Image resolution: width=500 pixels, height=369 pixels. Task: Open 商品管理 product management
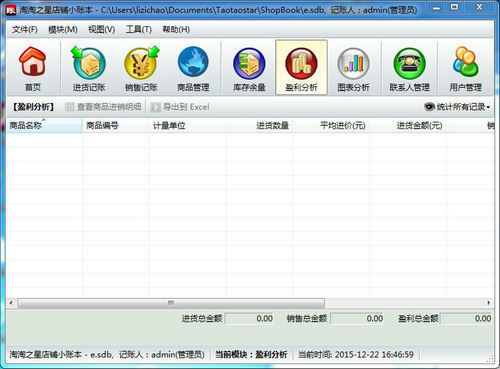(x=193, y=68)
